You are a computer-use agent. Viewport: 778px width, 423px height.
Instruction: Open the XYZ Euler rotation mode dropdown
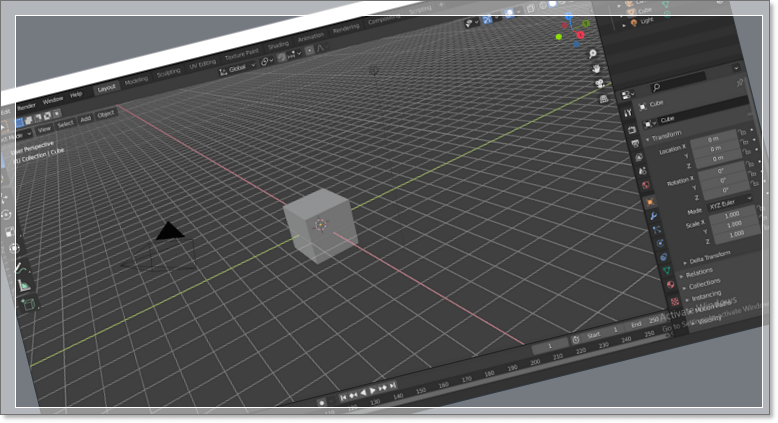[x=730, y=203]
